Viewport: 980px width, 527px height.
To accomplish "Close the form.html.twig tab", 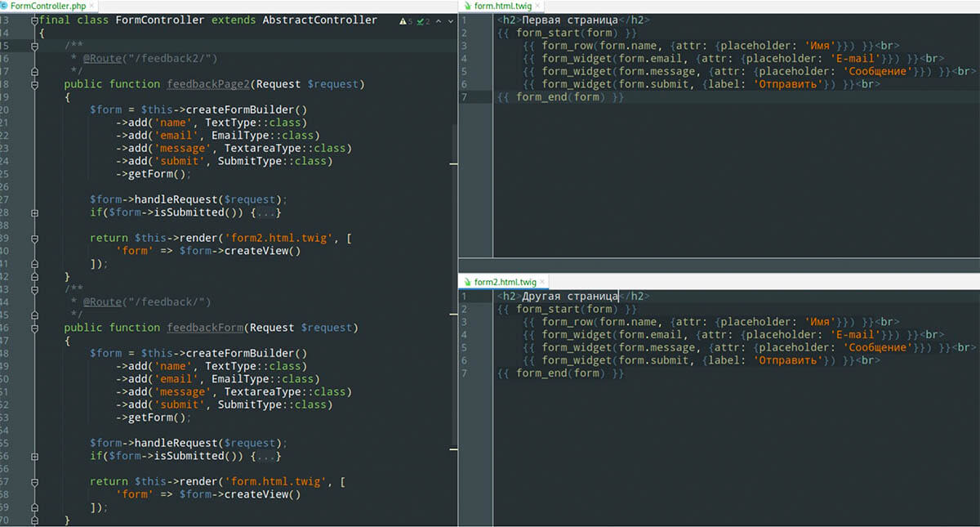I will (537, 6).
